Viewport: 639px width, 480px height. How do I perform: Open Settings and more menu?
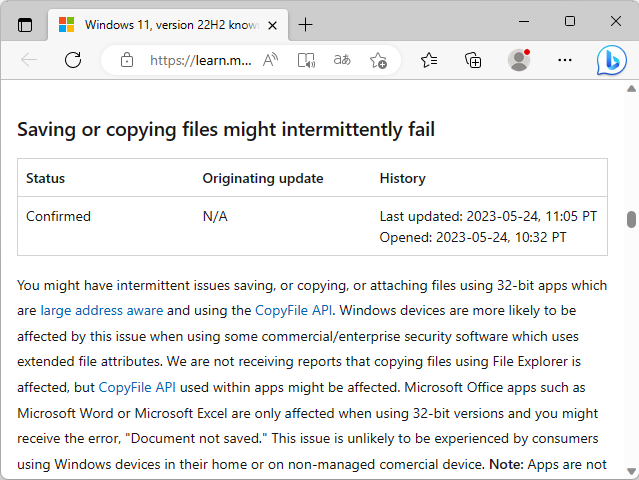point(565,60)
